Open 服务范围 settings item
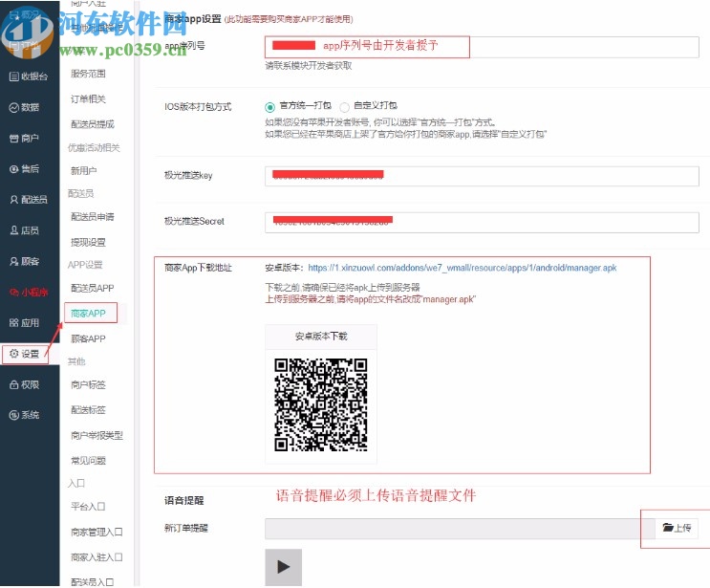Viewport: 710px width, 588px height. (x=88, y=74)
